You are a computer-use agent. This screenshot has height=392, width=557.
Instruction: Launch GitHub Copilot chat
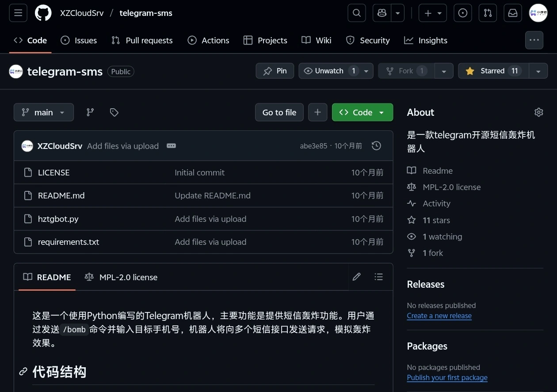tap(381, 13)
